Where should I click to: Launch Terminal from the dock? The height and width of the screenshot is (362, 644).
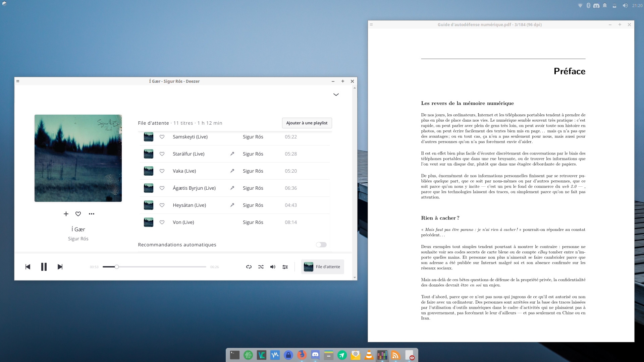(235, 355)
